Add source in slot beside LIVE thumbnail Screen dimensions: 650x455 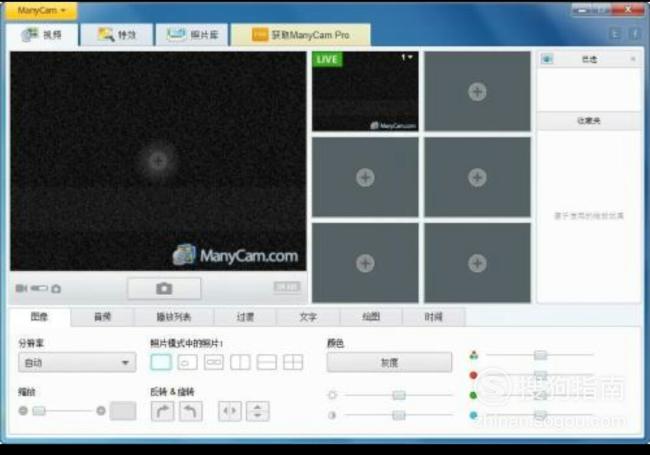point(477,92)
